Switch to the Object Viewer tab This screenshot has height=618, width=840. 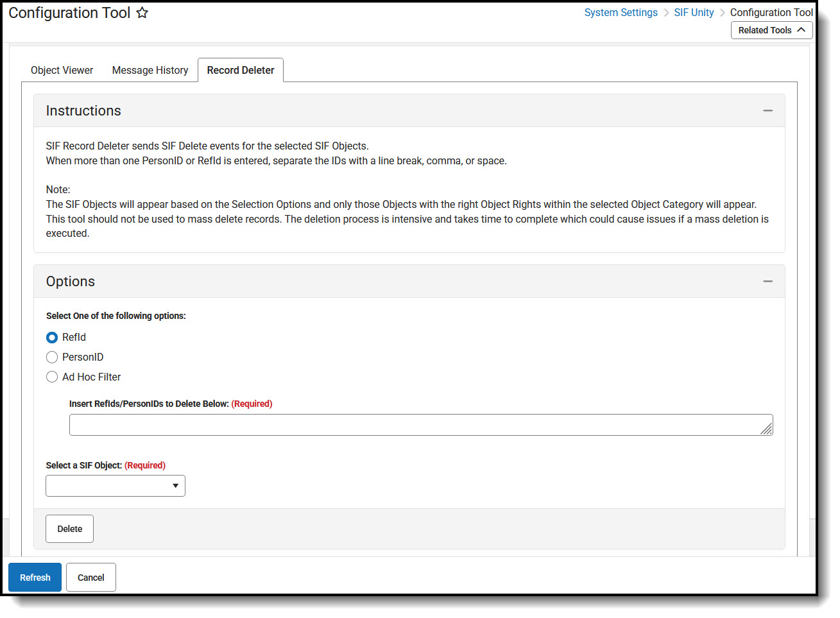[x=62, y=70]
